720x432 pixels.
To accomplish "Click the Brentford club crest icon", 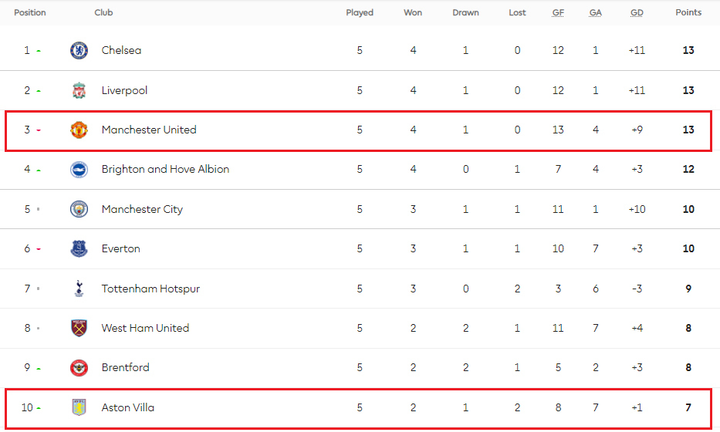I will (79, 368).
